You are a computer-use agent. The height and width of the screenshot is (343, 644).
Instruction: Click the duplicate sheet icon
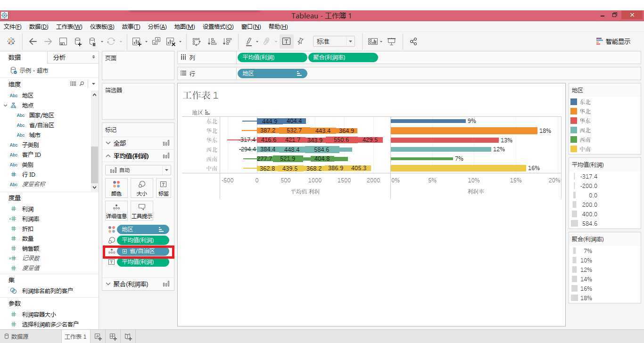pyautogui.click(x=156, y=41)
